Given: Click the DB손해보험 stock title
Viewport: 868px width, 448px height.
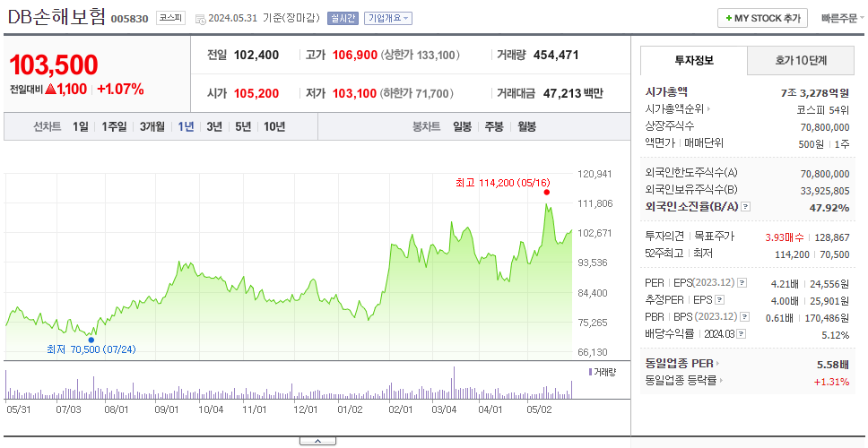Looking at the screenshot, I should [x=56, y=17].
